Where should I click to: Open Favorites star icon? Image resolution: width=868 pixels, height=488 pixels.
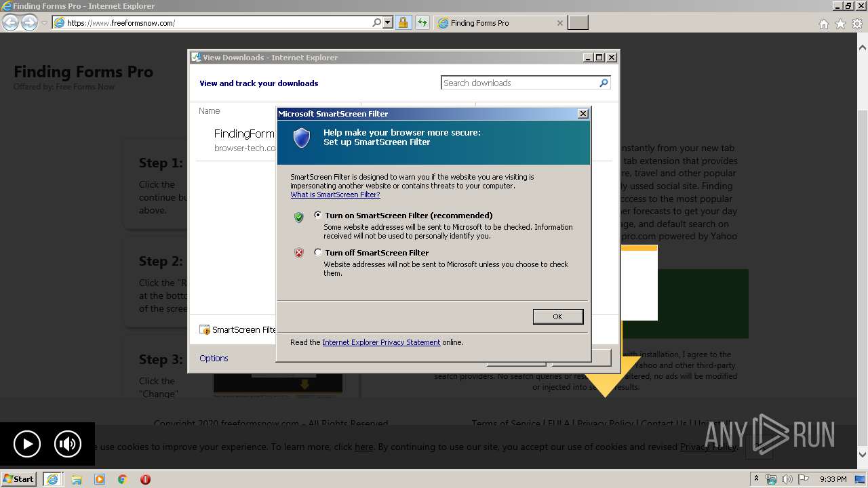coord(840,24)
